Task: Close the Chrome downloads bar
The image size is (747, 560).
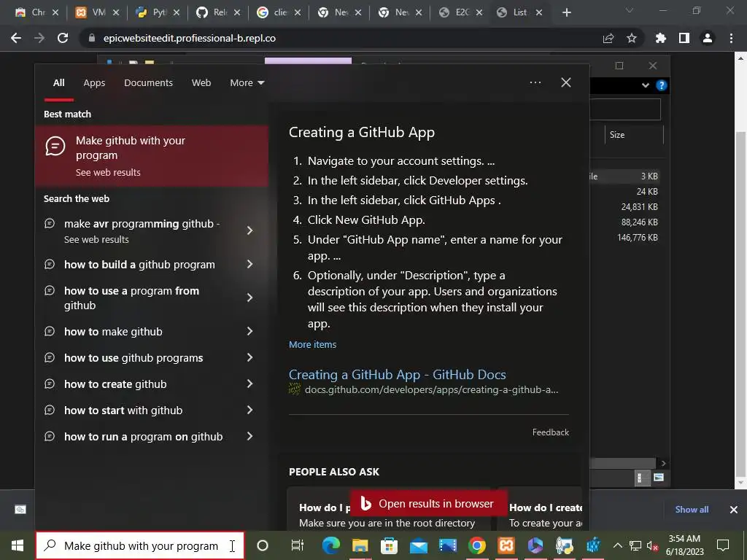Action: [734, 510]
